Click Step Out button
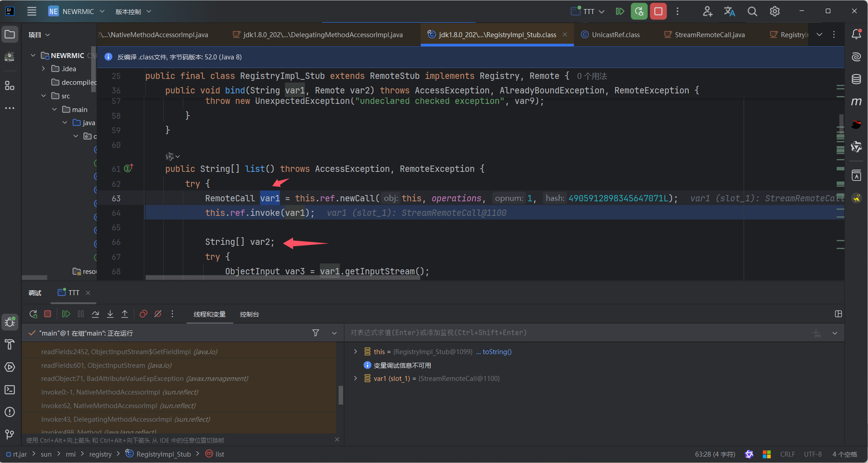Screen dimensions: 868x463 click(125, 314)
